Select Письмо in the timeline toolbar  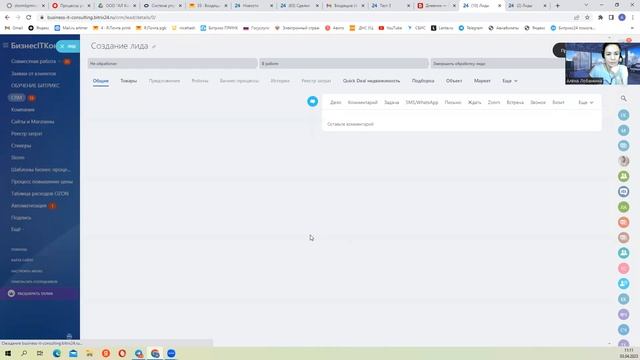453,102
